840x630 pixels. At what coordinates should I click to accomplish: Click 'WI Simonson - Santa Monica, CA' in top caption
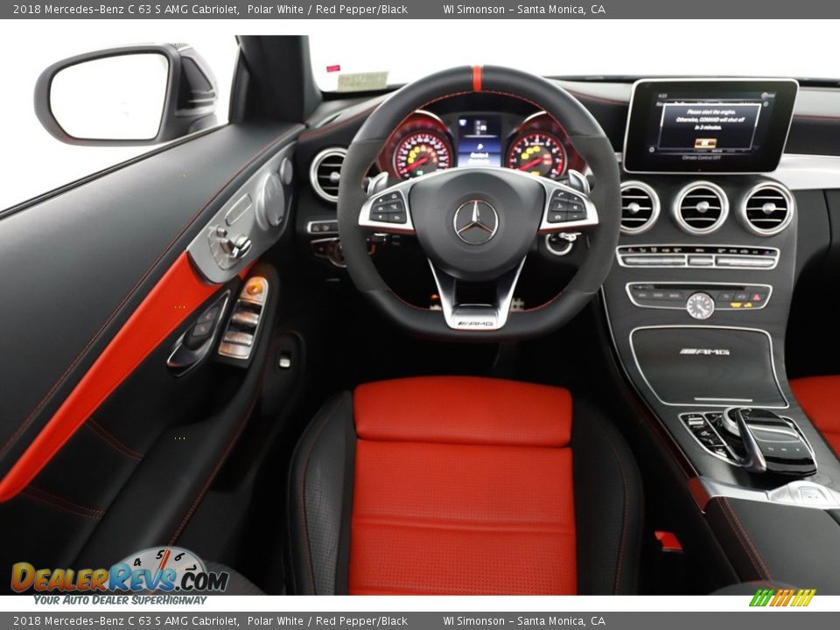point(524,9)
